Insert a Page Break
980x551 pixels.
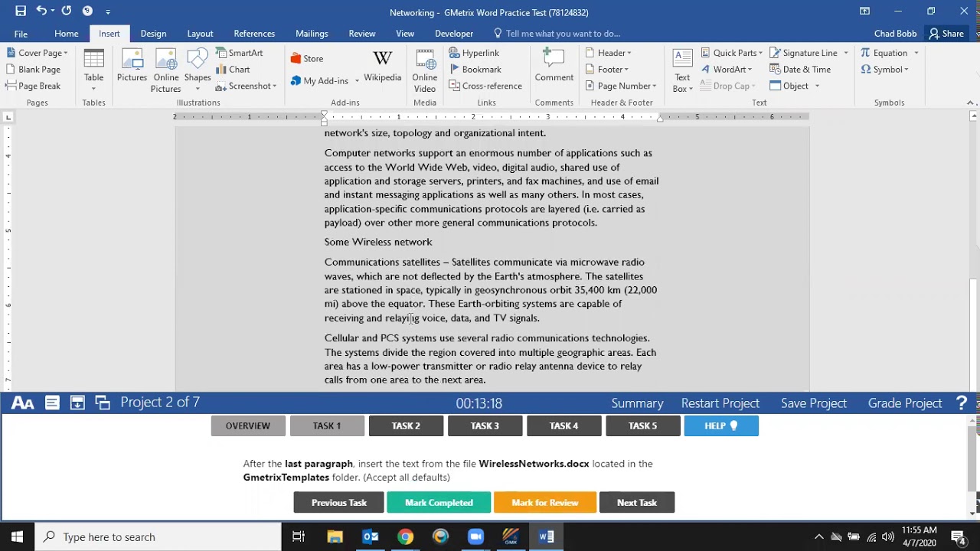click(x=33, y=86)
